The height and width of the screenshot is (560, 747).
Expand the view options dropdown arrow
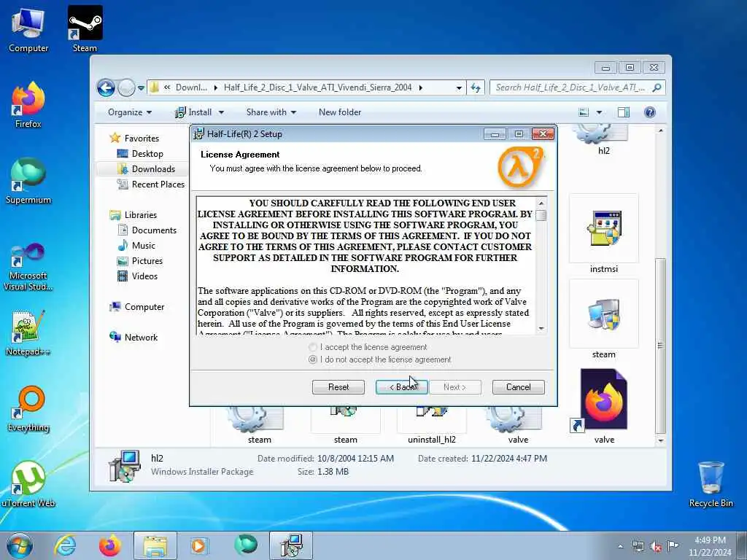[x=600, y=112]
